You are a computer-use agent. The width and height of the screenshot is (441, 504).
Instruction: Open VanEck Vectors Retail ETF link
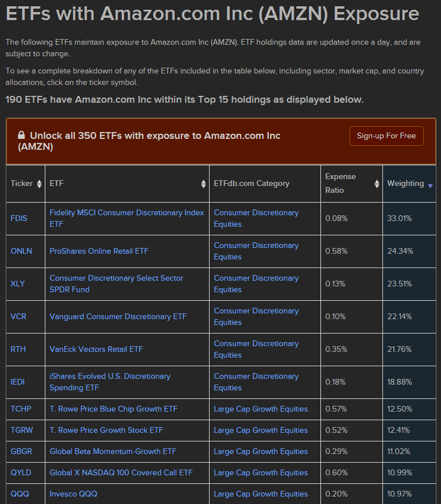[96, 350]
